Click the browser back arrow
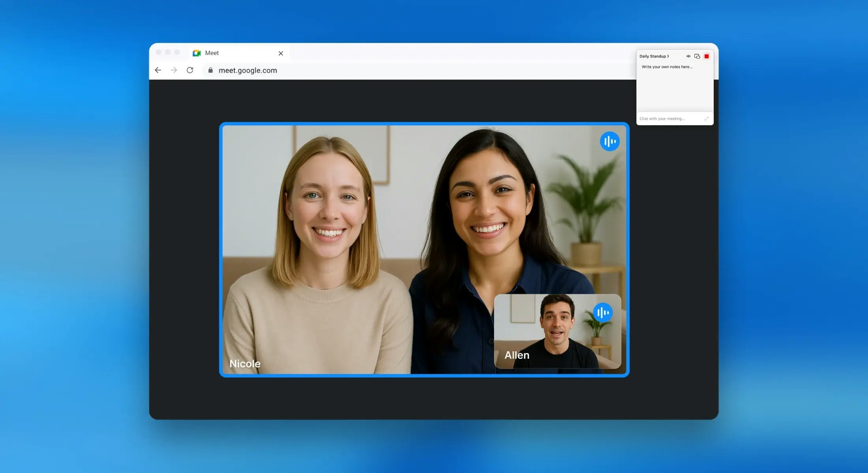The width and height of the screenshot is (868, 473). pos(158,70)
